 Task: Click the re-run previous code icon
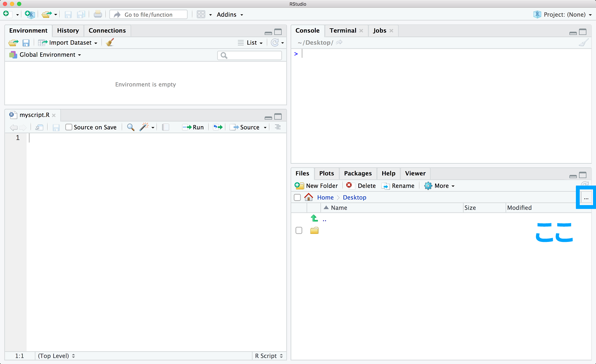pyautogui.click(x=218, y=127)
